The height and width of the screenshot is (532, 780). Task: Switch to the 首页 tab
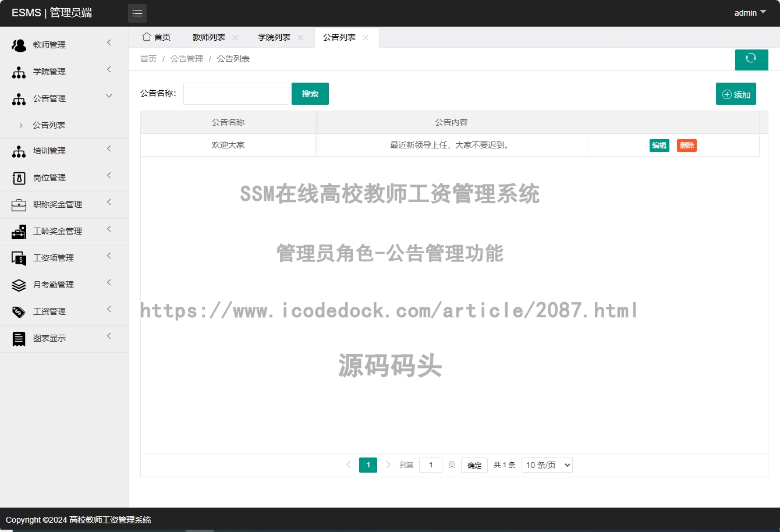pyautogui.click(x=156, y=37)
